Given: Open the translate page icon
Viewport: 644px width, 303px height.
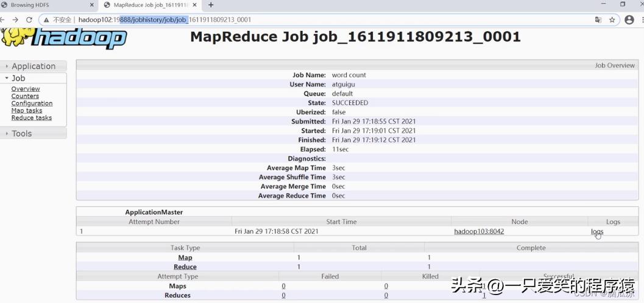Looking at the screenshot, I should (598, 19).
